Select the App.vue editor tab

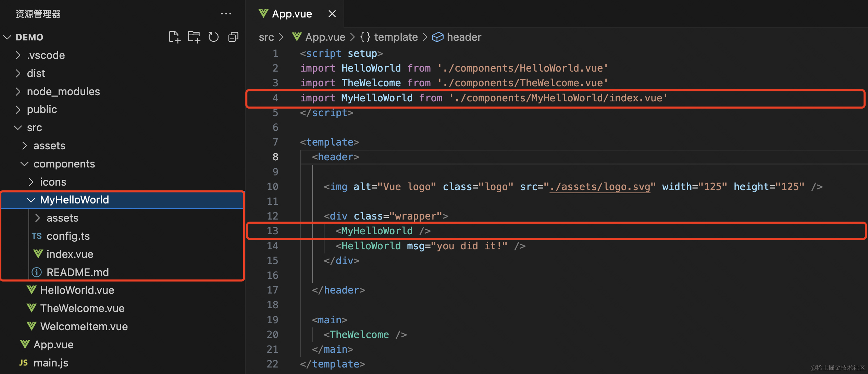pyautogui.click(x=292, y=14)
